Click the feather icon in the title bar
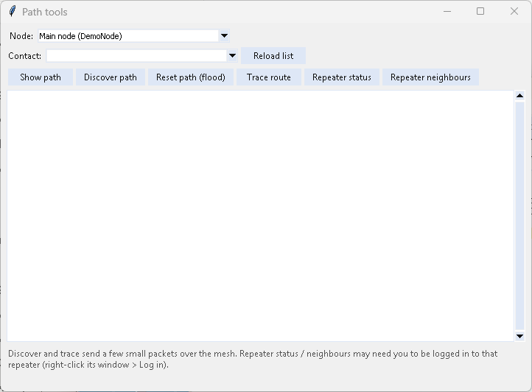532x392 pixels. click(x=13, y=11)
